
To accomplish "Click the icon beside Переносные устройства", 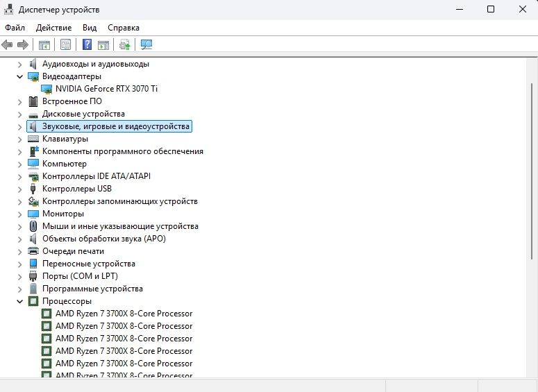I will click(33, 264).
